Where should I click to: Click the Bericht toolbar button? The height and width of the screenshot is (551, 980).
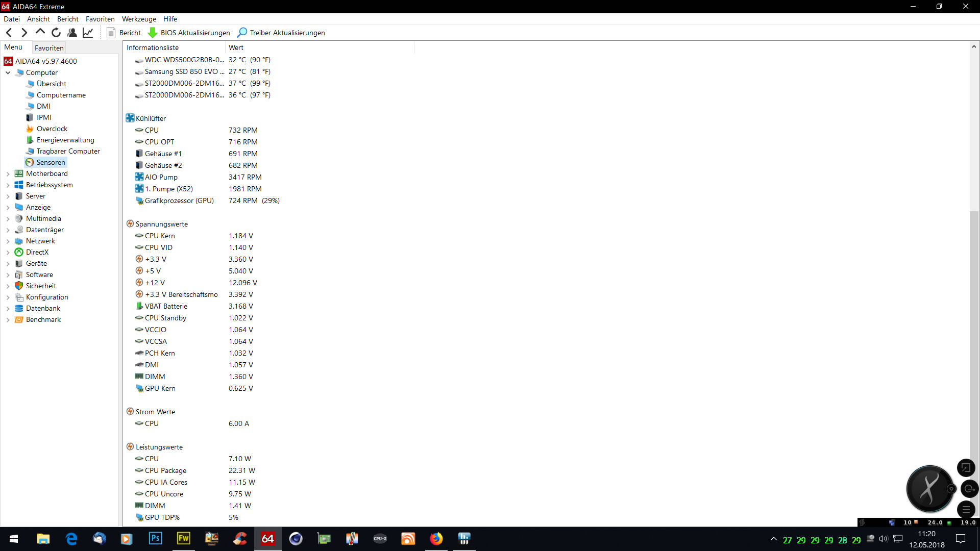[x=124, y=33]
